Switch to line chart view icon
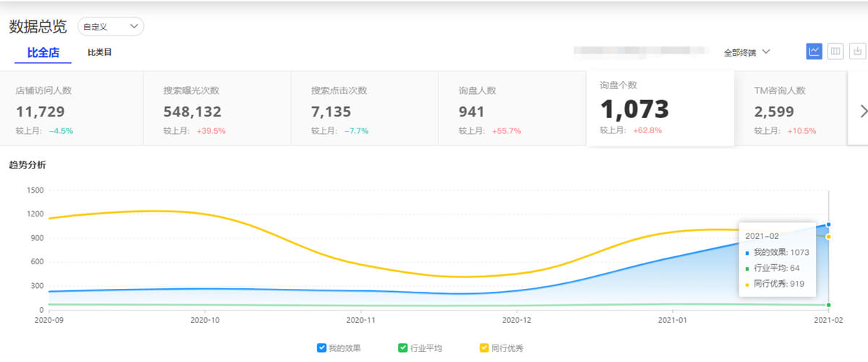This screenshot has height=362, width=868. coord(814,51)
